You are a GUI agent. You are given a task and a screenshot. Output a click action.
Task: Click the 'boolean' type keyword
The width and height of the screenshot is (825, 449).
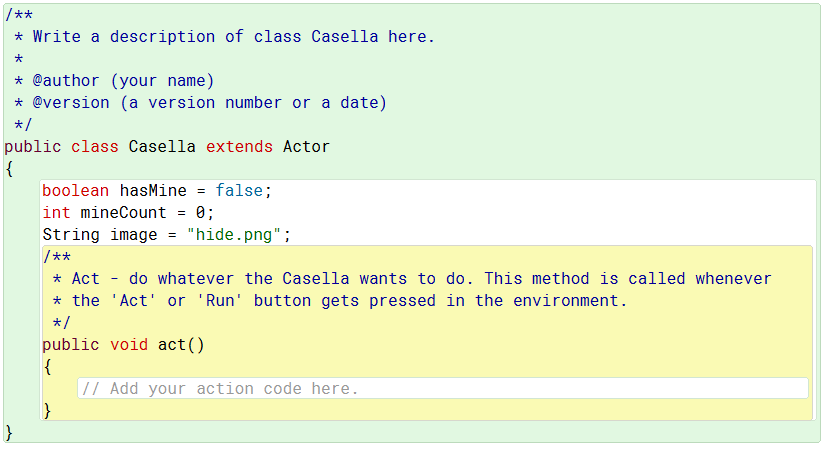(76, 191)
